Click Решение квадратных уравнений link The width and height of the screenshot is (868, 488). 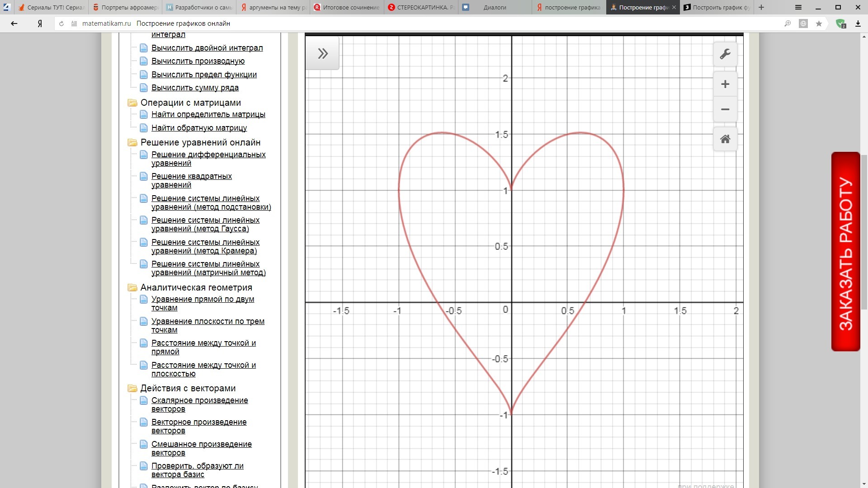click(191, 180)
